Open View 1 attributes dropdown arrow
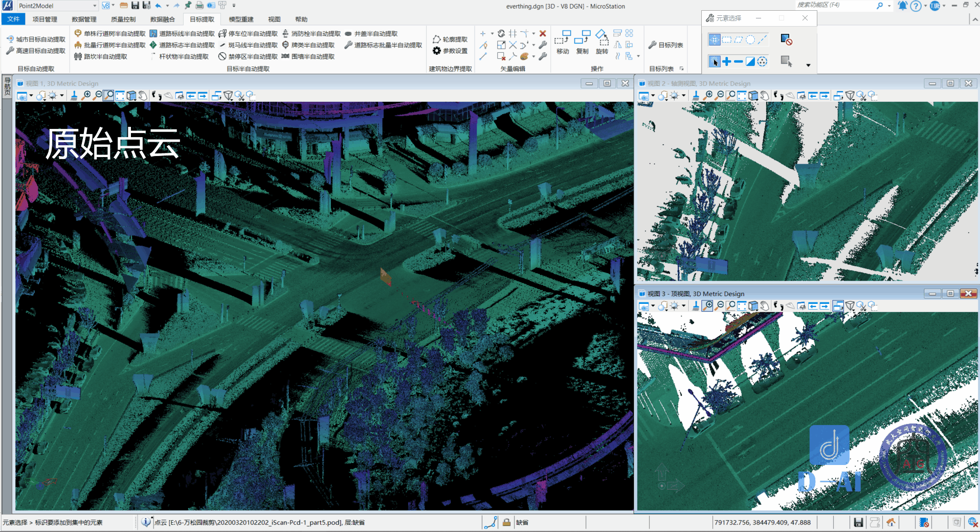The image size is (980, 532). (31, 96)
